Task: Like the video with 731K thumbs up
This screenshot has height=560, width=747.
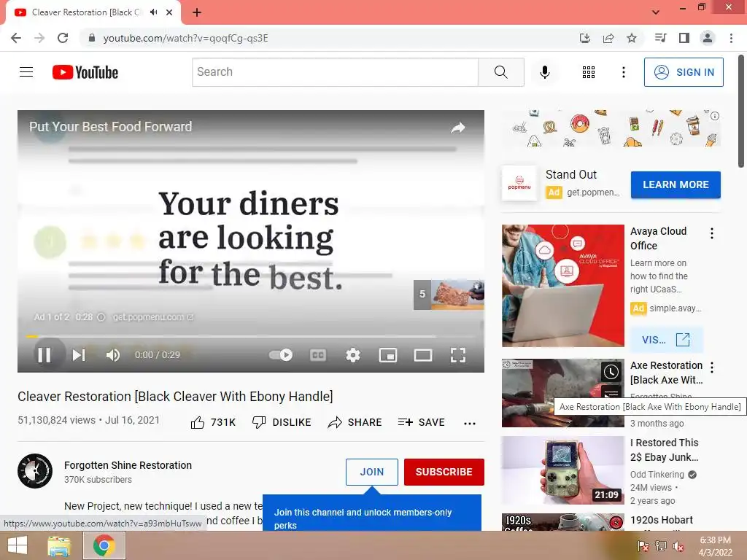Action: pyautogui.click(x=213, y=422)
